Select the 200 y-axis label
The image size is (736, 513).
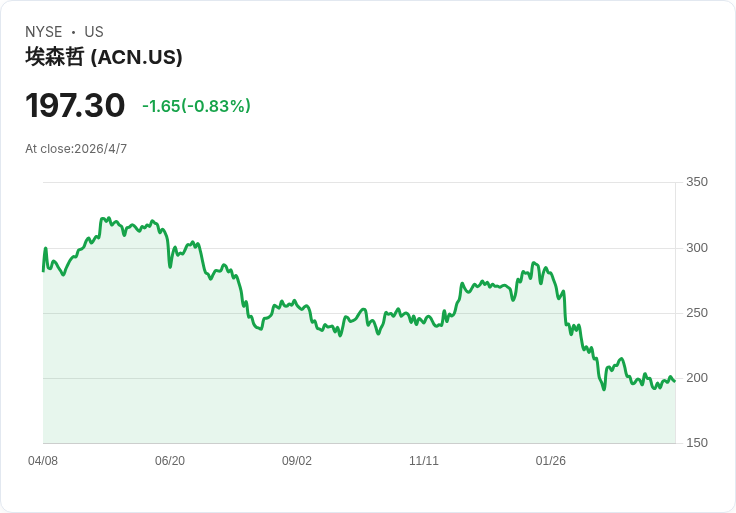point(697,378)
